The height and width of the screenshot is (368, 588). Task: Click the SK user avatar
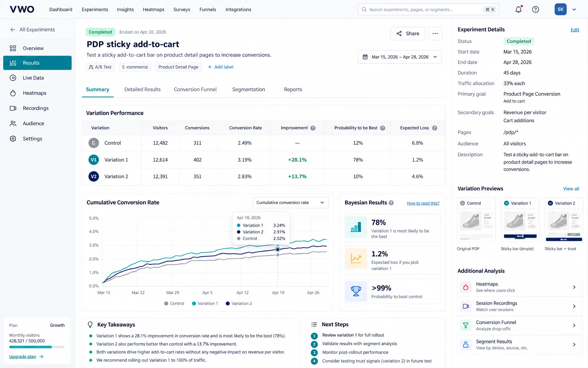pyautogui.click(x=561, y=9)
